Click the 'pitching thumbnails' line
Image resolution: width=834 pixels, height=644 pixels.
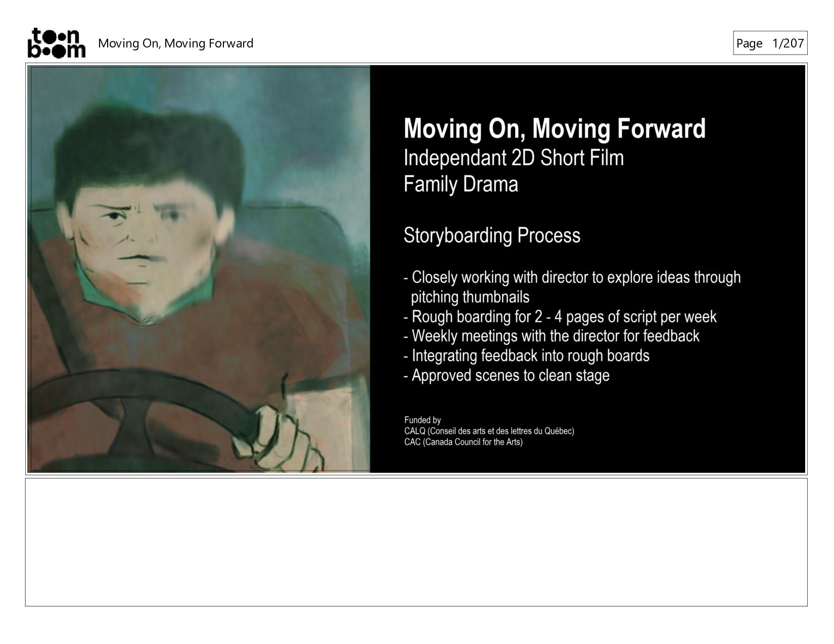pyautogui.click(x=470, y=297)
